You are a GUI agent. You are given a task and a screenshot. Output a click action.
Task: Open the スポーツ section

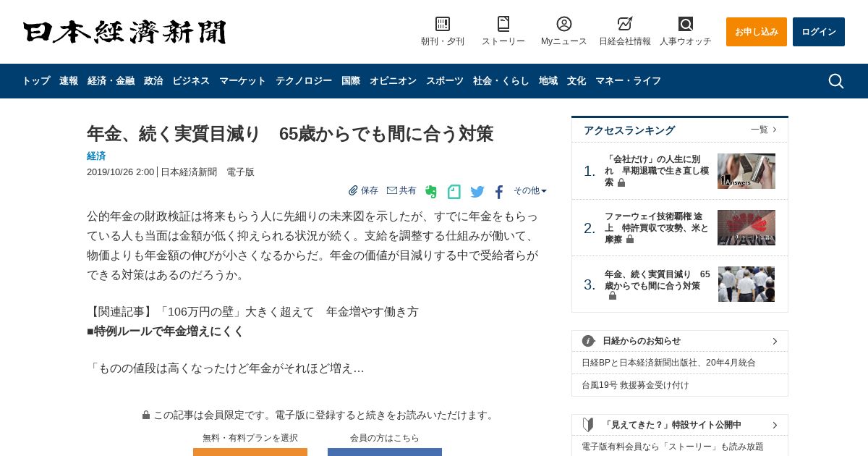click(x=445, y=81)
